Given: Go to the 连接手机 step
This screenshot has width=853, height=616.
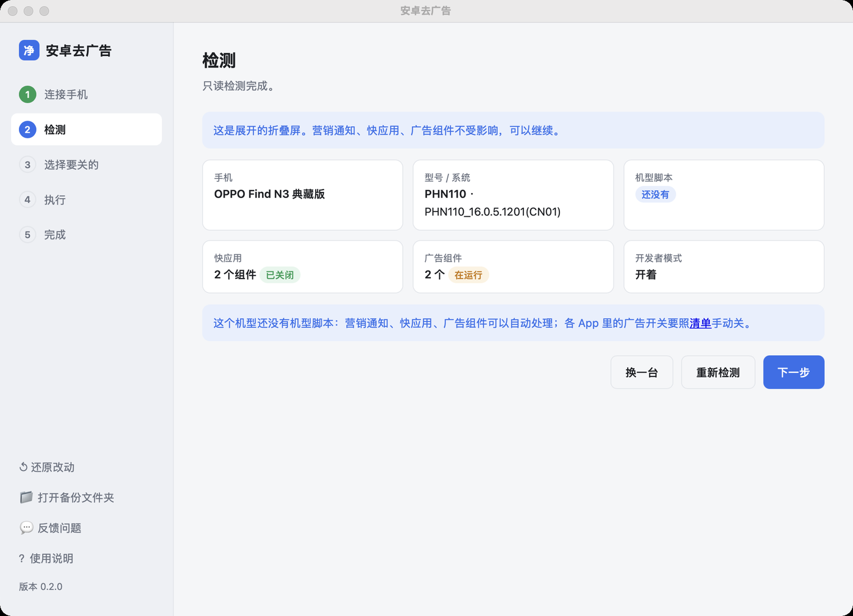Looking at the screenshot, I should pos(87,94).
